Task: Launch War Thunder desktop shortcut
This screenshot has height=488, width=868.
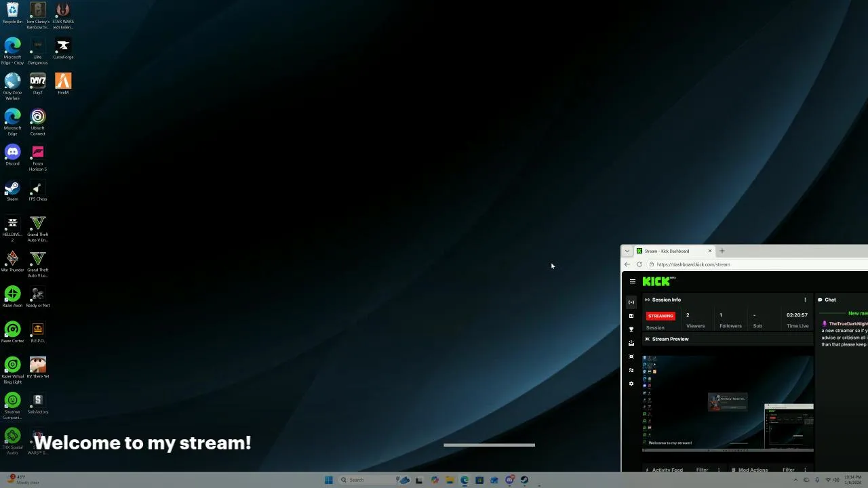Action: (12, 262)
